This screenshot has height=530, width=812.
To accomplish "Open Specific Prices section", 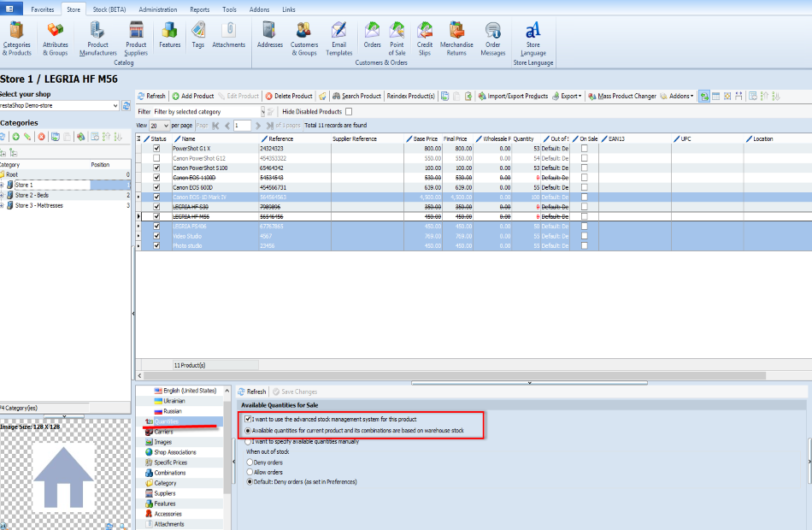I will (170, 462).
